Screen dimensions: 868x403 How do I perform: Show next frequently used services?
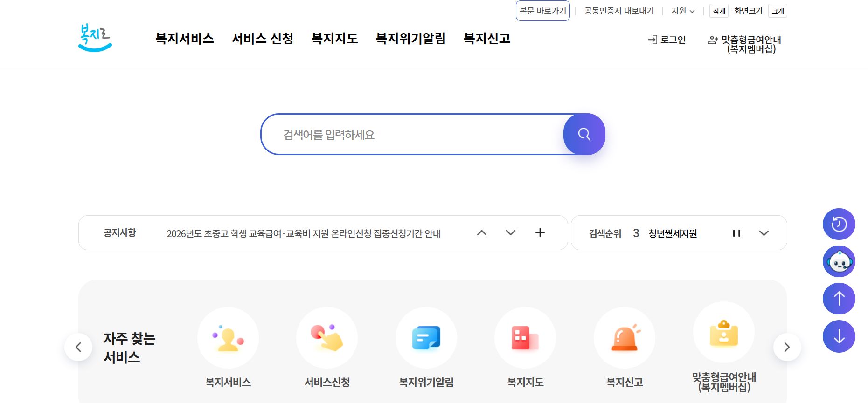point(787,347)
